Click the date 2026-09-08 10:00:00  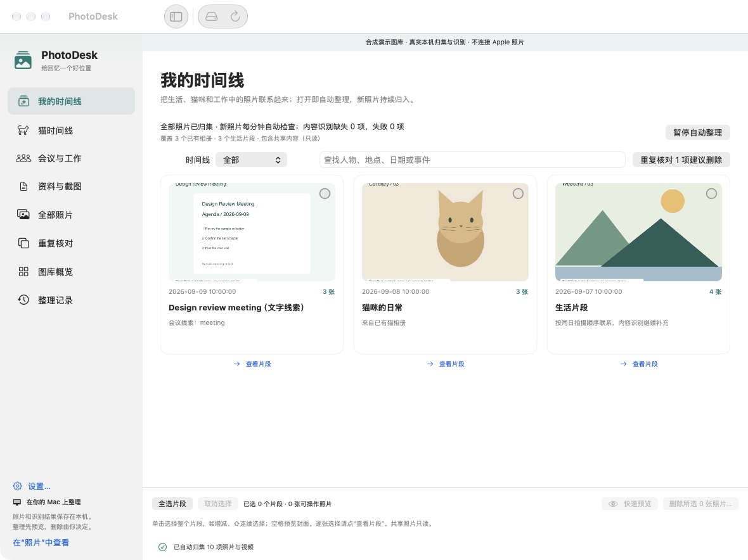[396, 291]
